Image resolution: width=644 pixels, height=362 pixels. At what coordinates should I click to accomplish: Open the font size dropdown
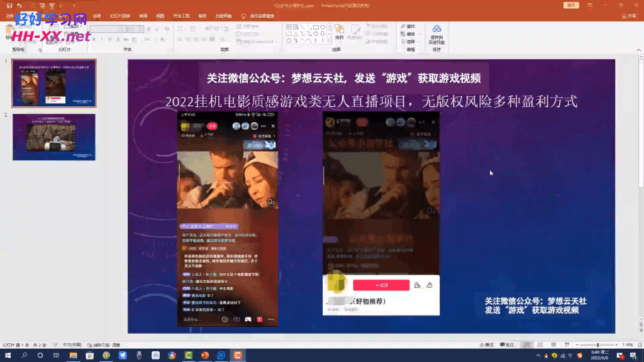[x=142, y=29]
